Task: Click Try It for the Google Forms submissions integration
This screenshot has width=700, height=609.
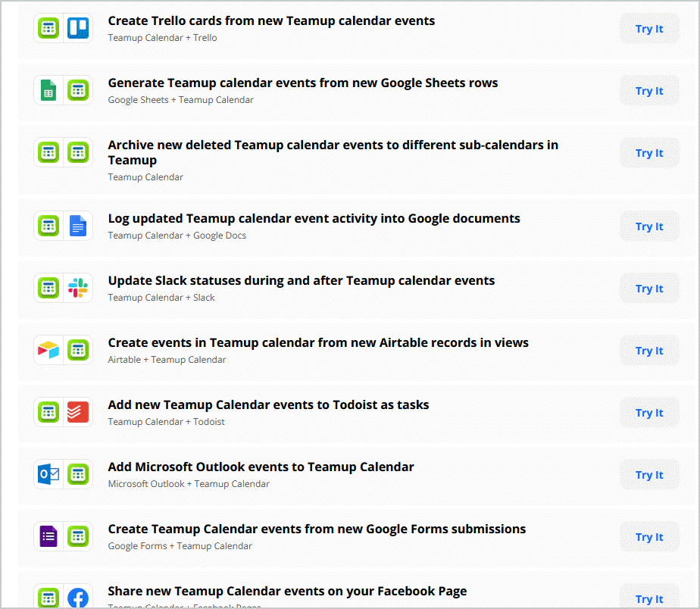Action: 649,537
